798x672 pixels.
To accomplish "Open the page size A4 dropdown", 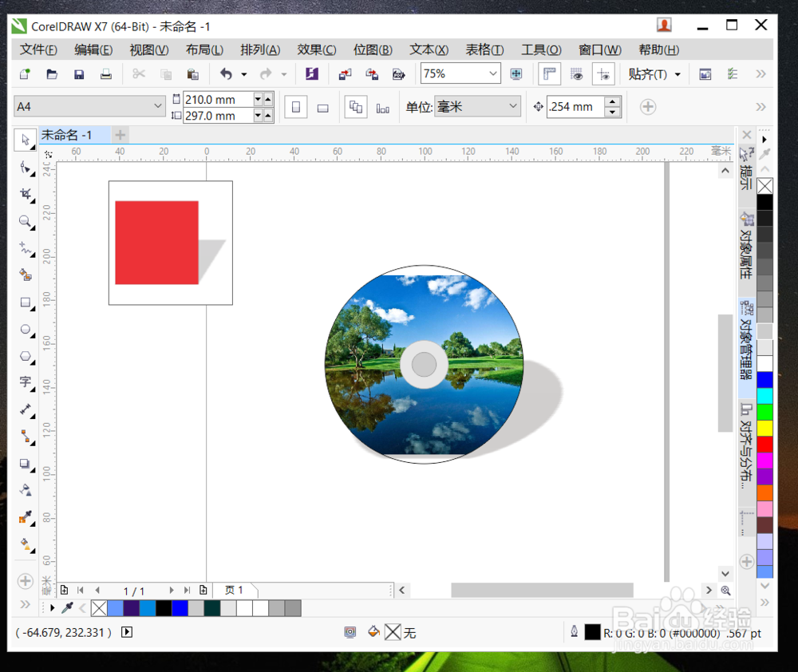I will [156, 105].
